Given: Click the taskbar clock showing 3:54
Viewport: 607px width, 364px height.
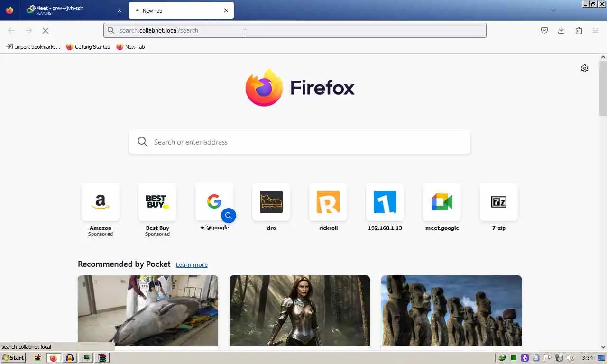Looking at the screenshot, I should 588,358.
